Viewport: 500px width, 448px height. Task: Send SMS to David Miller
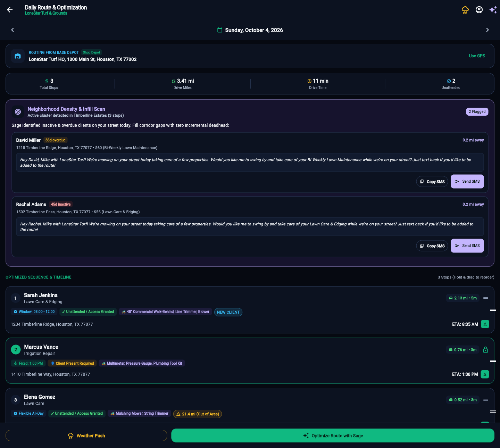coord(467,181)
